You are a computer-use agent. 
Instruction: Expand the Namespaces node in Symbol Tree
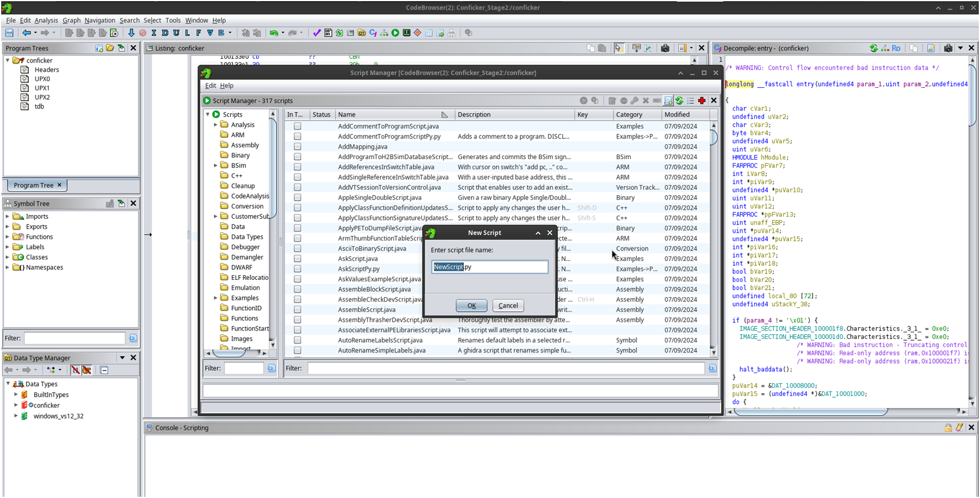click(x=8, y=268)
